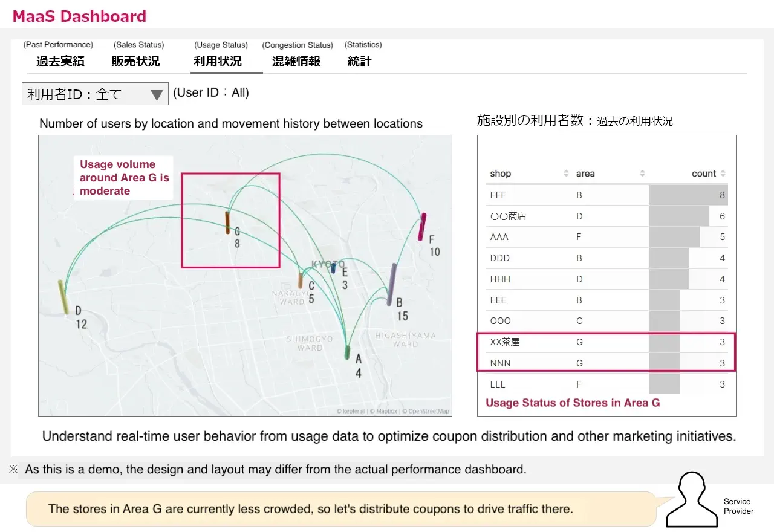774x532 pixels.
Task: Select the Area A green marker
Action: [347, 352]
